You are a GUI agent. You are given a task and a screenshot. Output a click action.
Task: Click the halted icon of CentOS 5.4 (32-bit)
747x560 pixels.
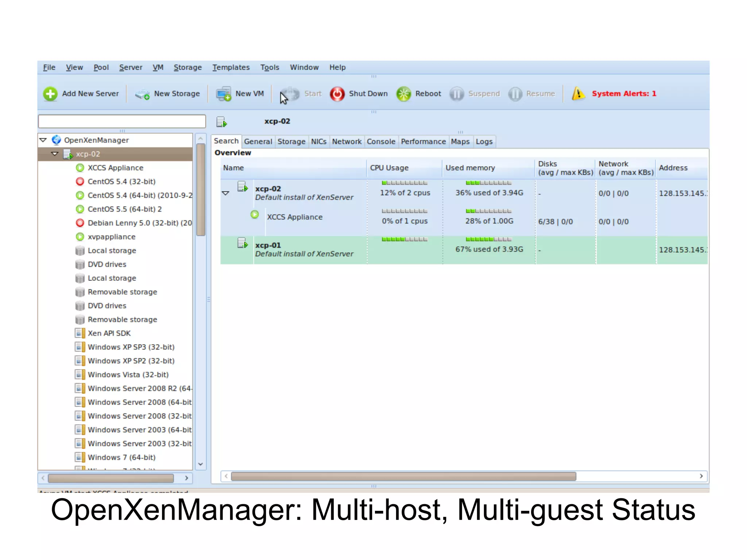(x=80, y=182)
